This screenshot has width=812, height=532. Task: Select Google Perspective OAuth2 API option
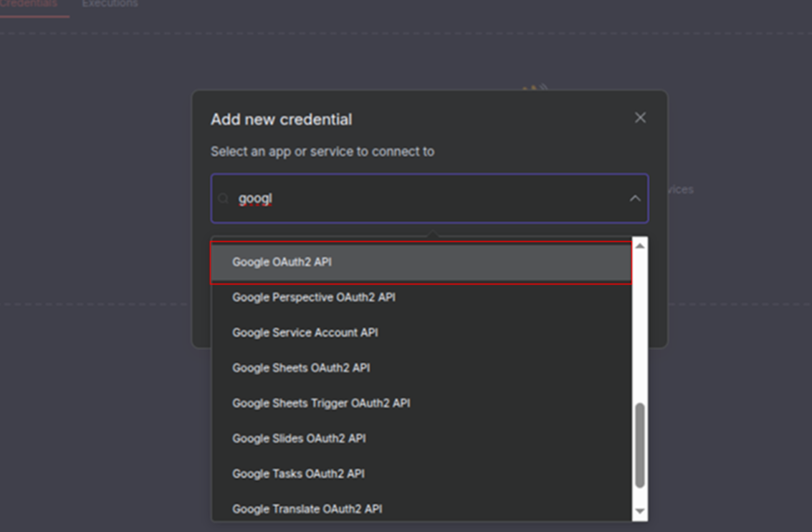click(x=421, y=298)
